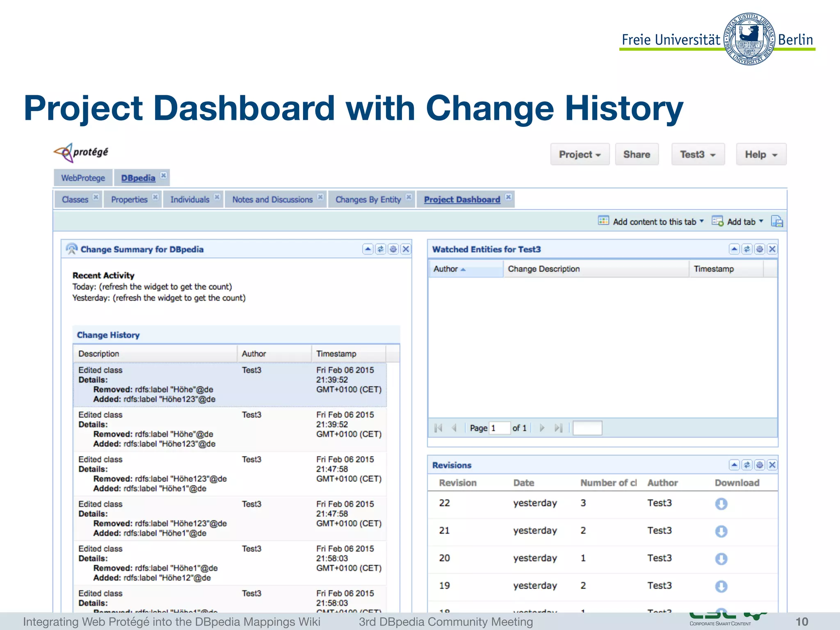Open the Help dropdown menu

pos(761,154)
